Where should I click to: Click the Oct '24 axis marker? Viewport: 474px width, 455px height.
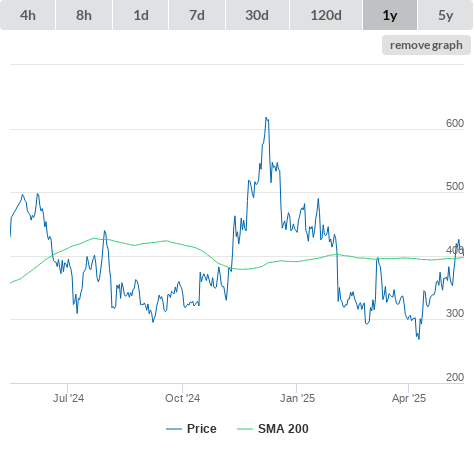(182, 398)
